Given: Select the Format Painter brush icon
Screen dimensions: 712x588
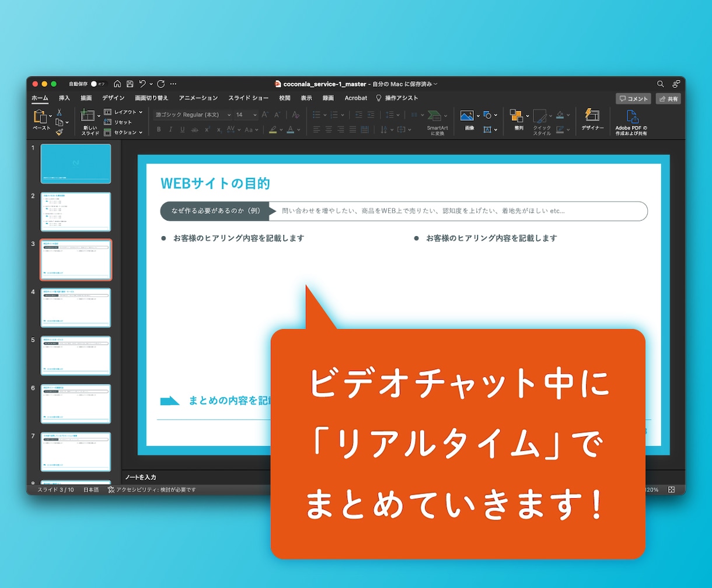Looking at the screenshot, I should click(59, 132).
